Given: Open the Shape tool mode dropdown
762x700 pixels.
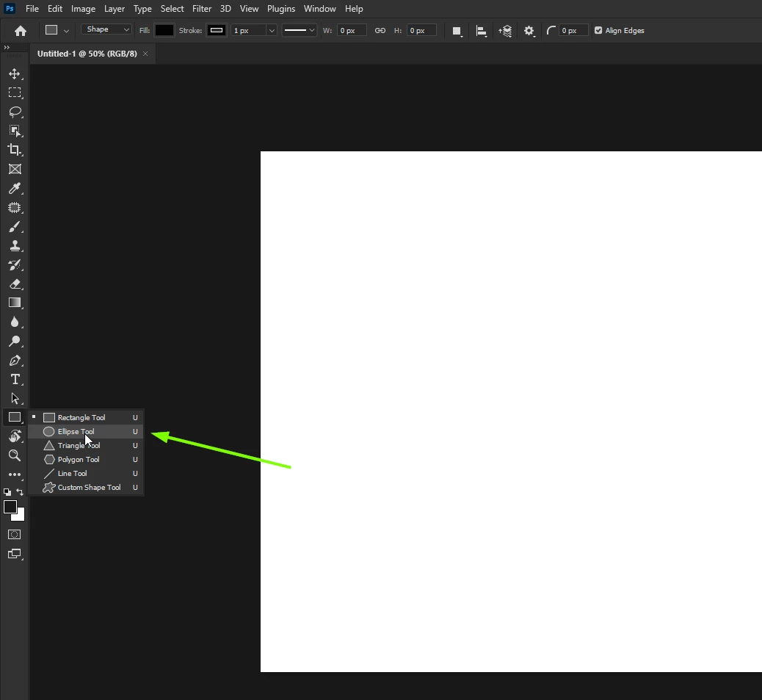Looking at the screenshot, I should 106,29.
